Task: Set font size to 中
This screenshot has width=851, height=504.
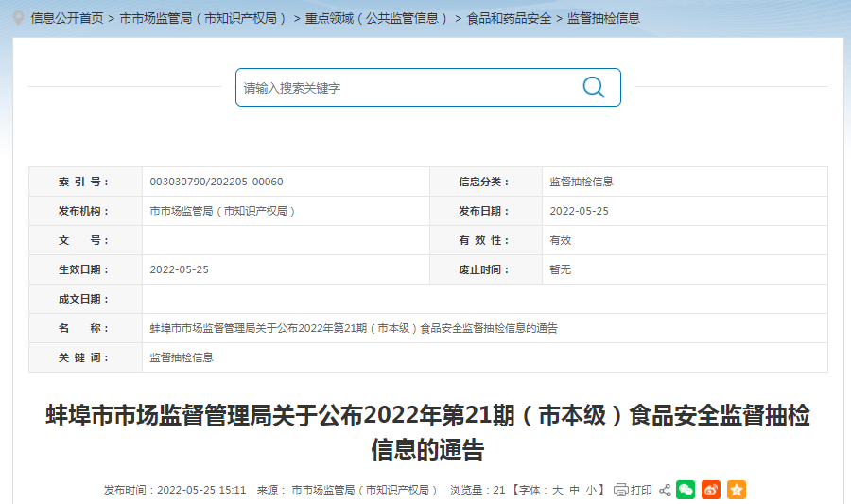Action: pos(574,491)
